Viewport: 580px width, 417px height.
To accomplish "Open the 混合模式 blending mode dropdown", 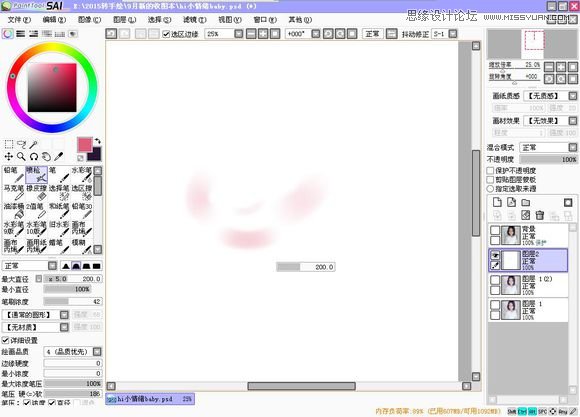I will [x=573, y=147].
